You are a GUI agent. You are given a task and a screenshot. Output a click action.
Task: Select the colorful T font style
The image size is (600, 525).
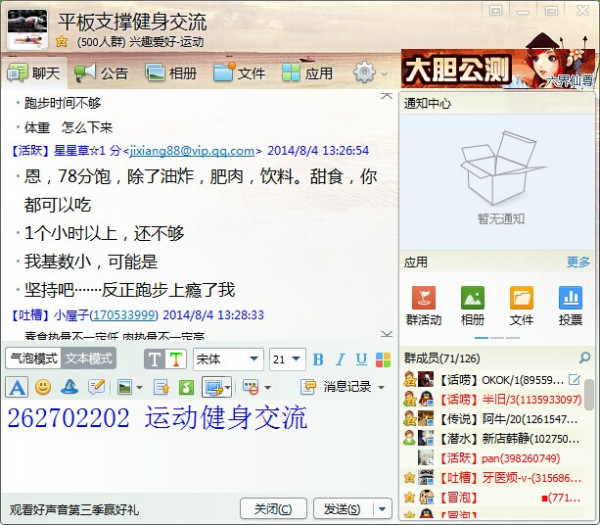176,359
